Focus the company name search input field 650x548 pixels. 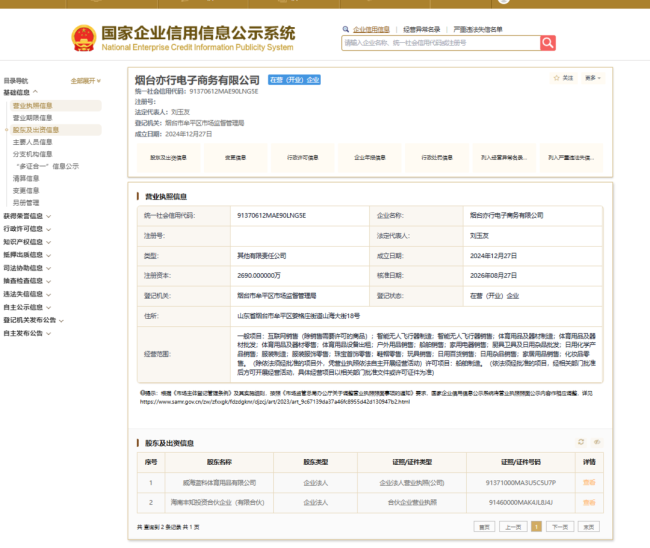(x=441, y=43)
